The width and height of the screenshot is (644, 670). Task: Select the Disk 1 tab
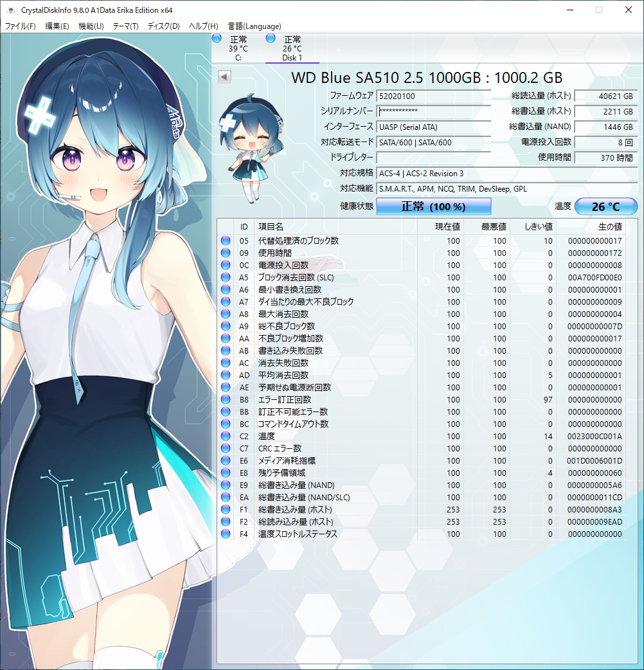click(x=292, y=49)
